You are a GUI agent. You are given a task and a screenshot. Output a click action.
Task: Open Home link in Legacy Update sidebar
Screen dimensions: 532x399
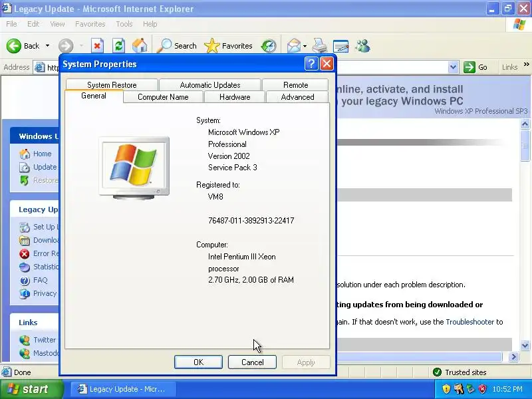[x=43, y=154]
